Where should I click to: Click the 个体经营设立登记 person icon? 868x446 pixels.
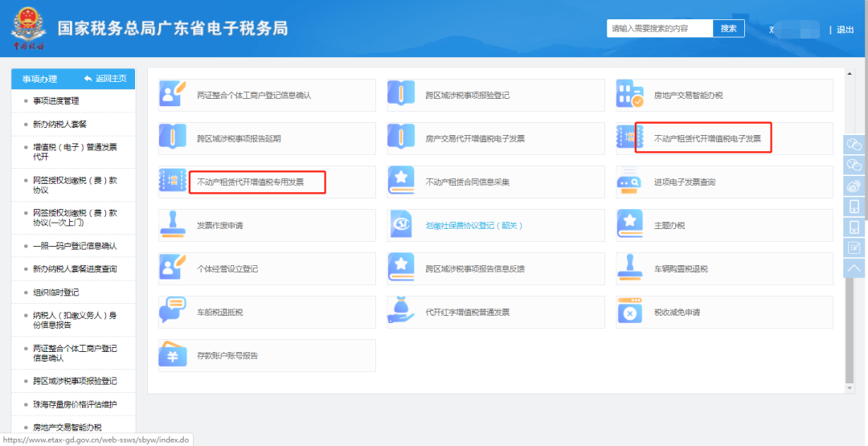(x=173, y=268)
